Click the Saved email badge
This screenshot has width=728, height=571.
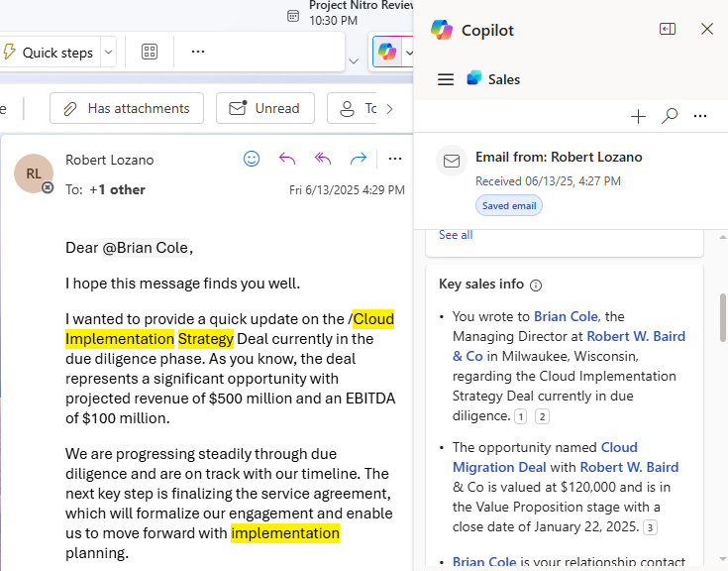[509, 205]
